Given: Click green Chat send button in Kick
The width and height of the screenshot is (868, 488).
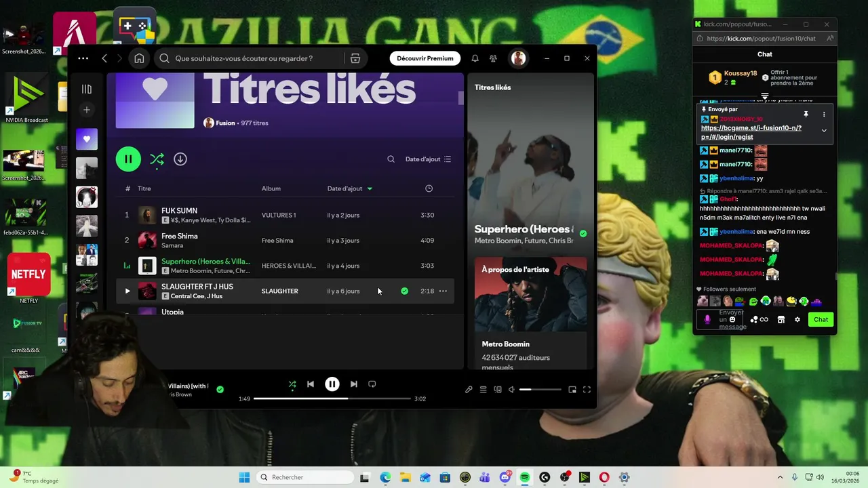Looking at the screenshot, I should pyautogui.click(x=821, y=319).
